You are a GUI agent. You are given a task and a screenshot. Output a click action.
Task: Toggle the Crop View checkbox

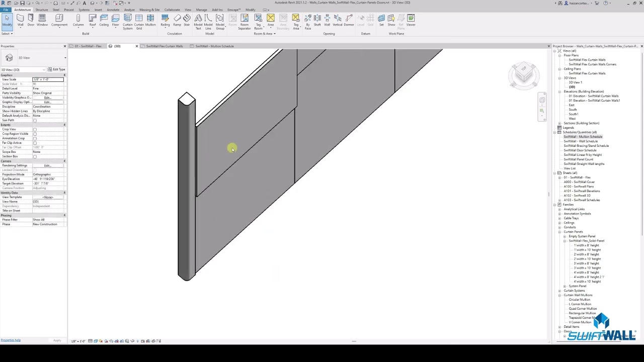point(35,130)
